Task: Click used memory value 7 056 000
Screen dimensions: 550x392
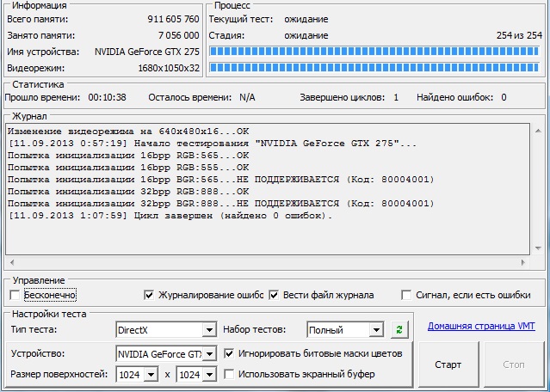Action: pos(178,35)
